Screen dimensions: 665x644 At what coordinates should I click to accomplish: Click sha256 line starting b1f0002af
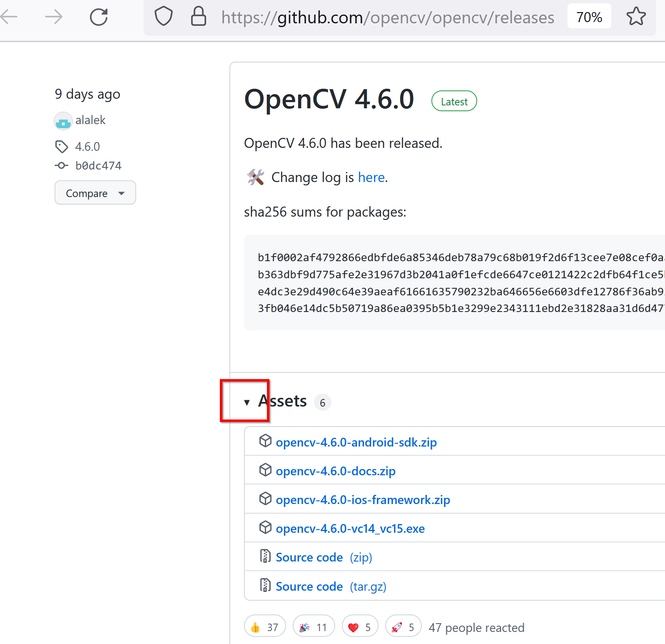click(461, 257)
